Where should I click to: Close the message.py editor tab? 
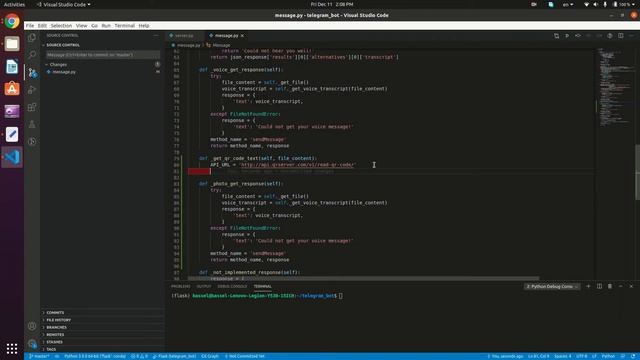click(242, 36)
